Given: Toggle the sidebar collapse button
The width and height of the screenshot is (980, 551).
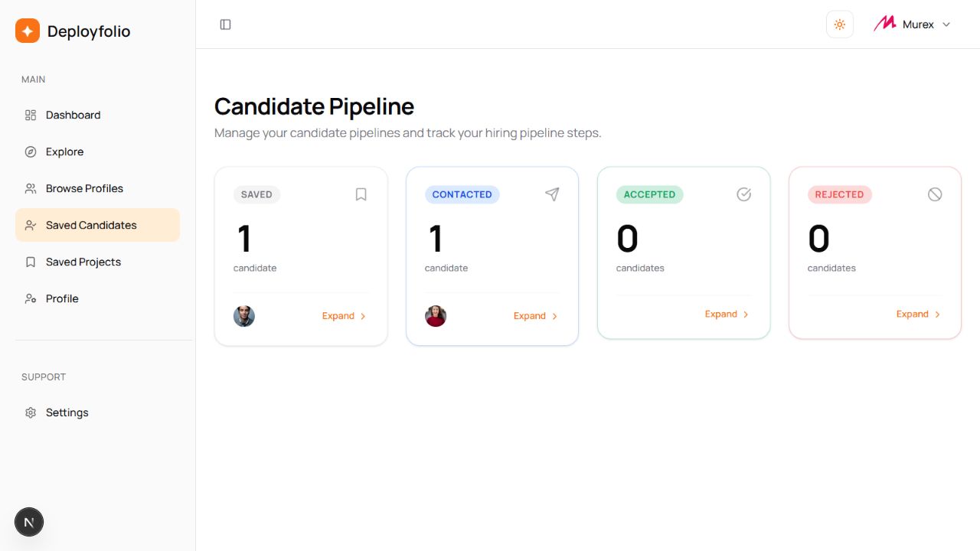Looking at the screenshot, I should [x=225, y=24].
